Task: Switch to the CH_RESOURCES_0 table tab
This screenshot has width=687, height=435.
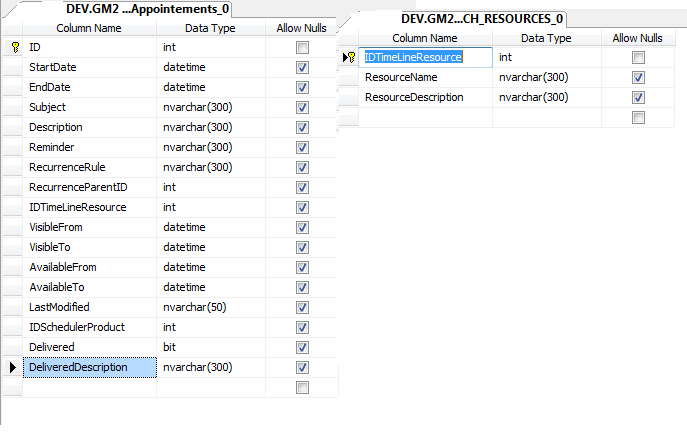Action: pyautogui.click(x=482, y=18)
